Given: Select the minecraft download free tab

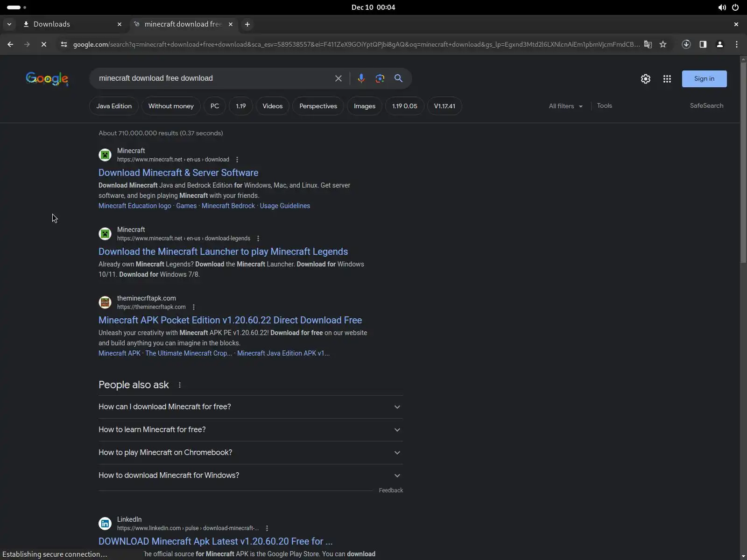Looking at the screenshot, I should click(183, 24).
